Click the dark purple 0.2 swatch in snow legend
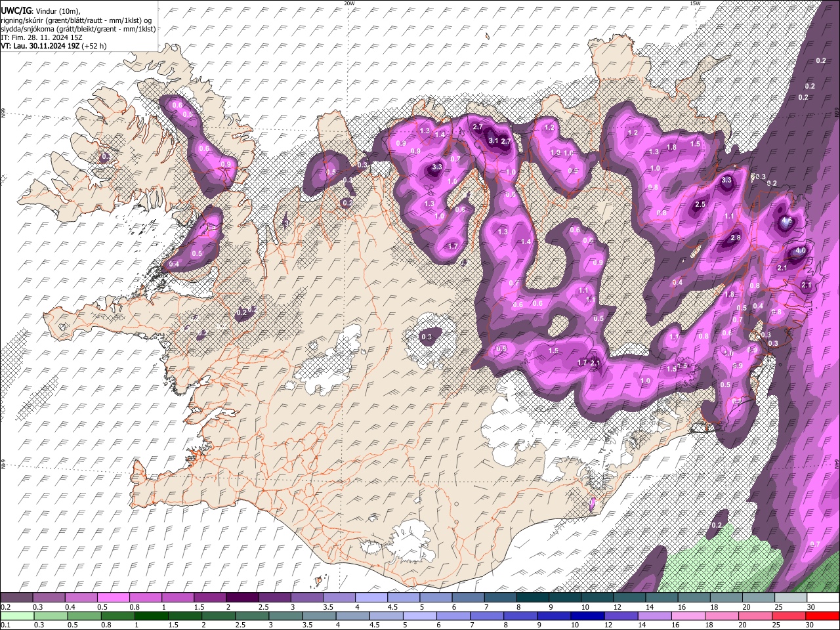 16,597
